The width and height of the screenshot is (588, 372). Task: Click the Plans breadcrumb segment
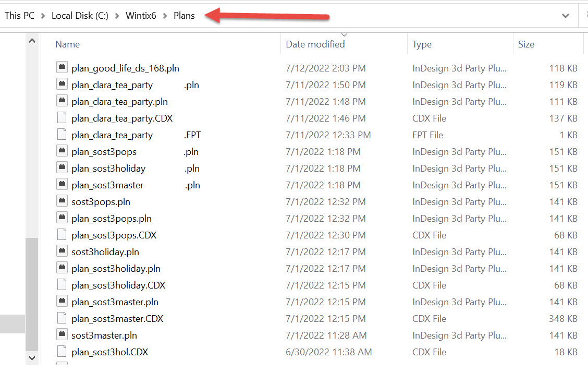click(x=184, y=15)
